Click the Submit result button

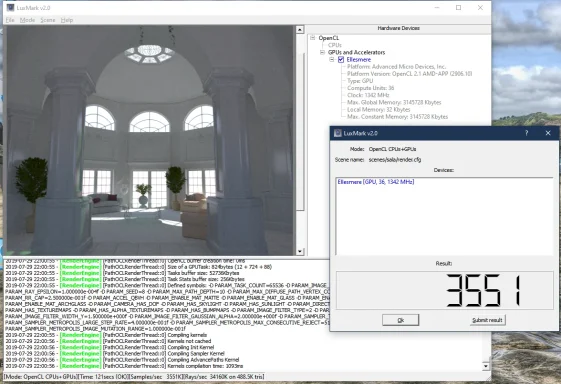point(487,320)
